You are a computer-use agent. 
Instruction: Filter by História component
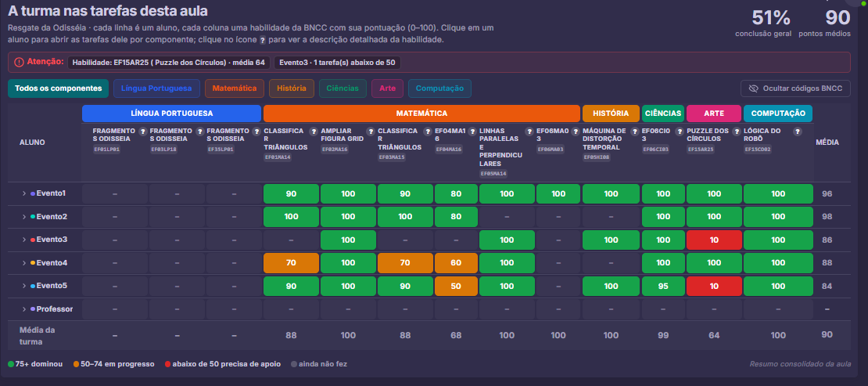(x=291, y=88)
